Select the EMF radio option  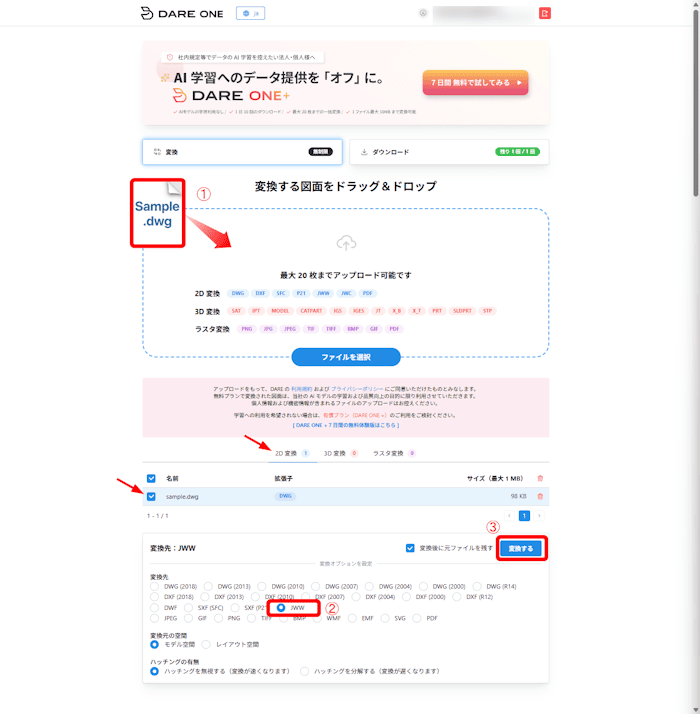point(353,618)
